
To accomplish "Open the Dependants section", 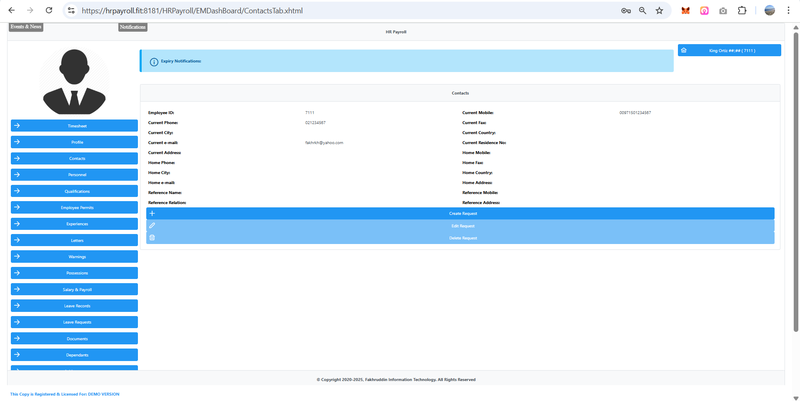I will pos(74,355).
